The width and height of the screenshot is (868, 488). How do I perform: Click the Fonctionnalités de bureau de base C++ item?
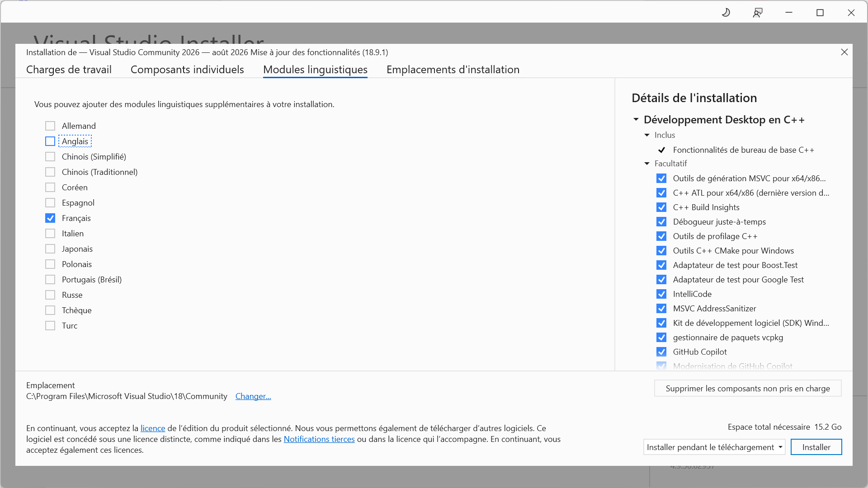tap(743, 150)
